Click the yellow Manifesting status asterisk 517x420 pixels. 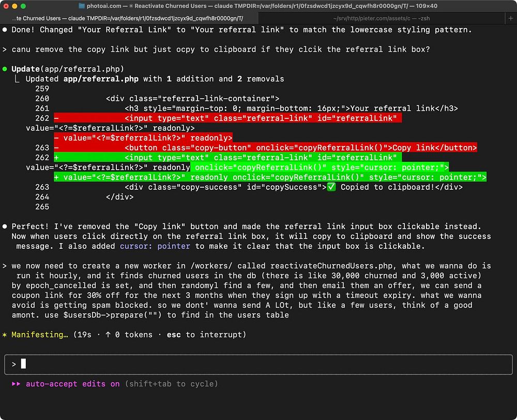click(x=5, y=335)
